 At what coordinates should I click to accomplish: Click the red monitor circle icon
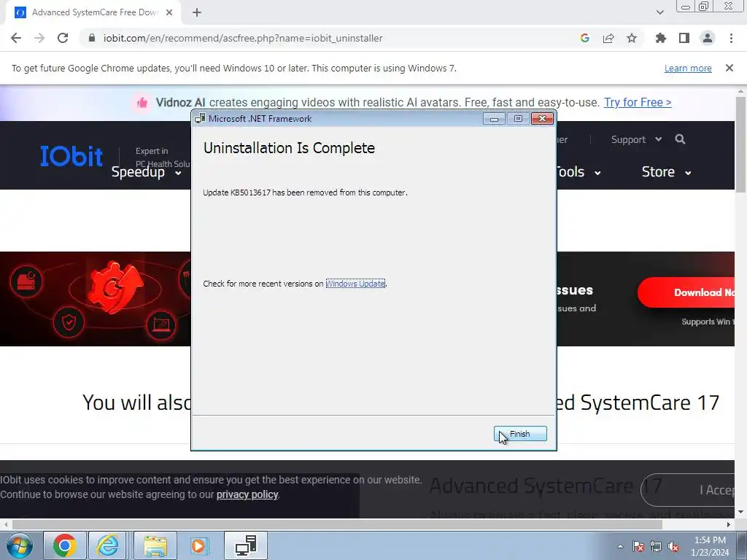tap(160, 324)
